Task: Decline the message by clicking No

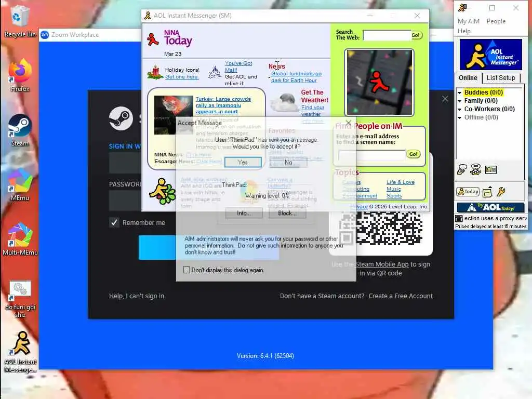Action: [288, 162]
